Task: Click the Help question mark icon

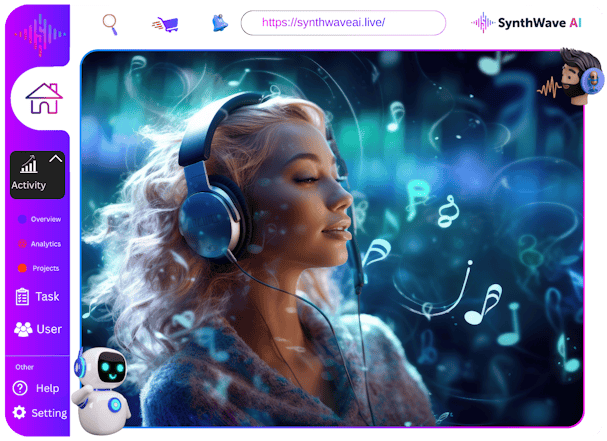Action: (x=20, y=388)
